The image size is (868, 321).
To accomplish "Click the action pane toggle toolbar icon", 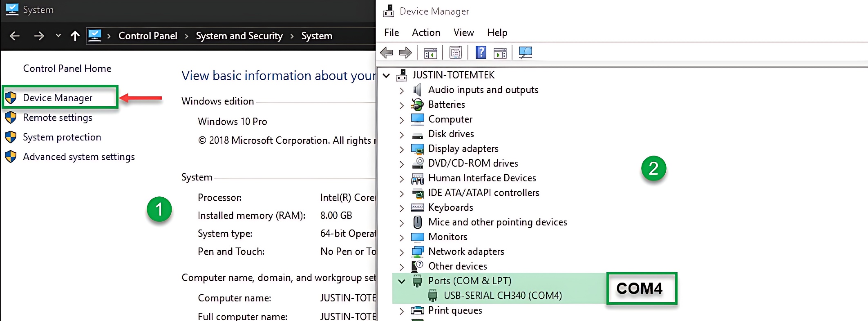I will pyautogui.click(x=500, y=53).
